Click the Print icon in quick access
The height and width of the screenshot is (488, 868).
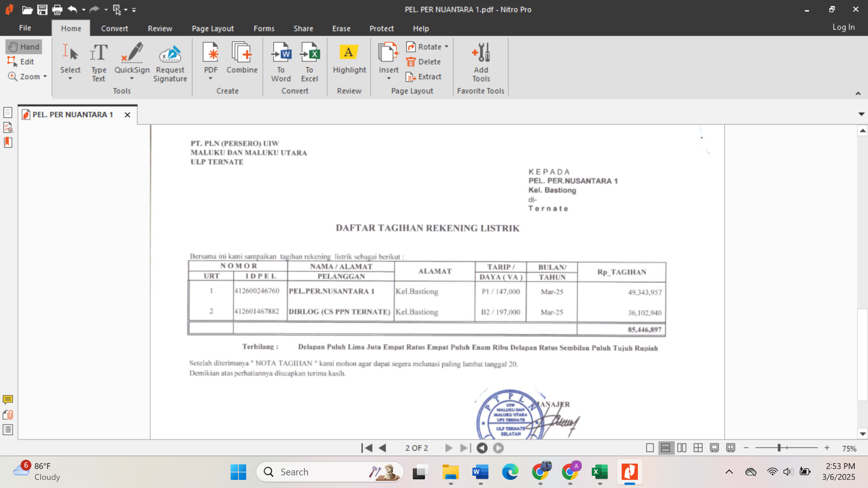(x=57, y=9)
